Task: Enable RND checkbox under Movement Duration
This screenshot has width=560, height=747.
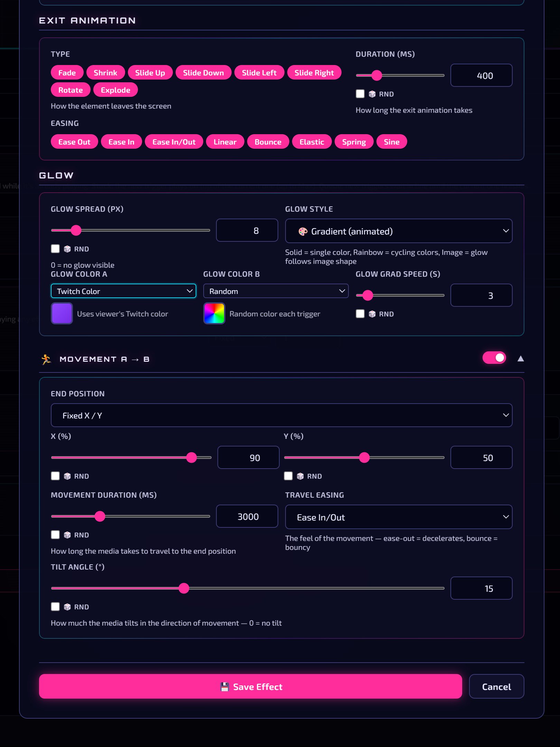Action: click(55, 535)
